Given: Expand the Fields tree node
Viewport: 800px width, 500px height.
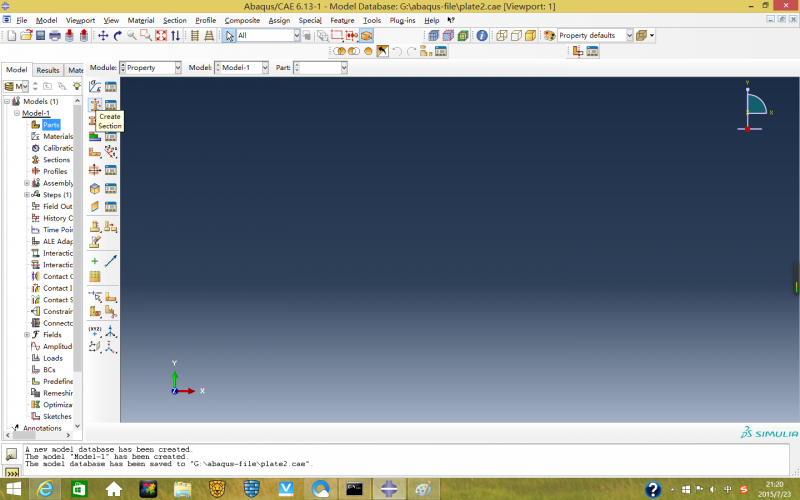Looking at the screenshot, I should [x=27, y=335].
